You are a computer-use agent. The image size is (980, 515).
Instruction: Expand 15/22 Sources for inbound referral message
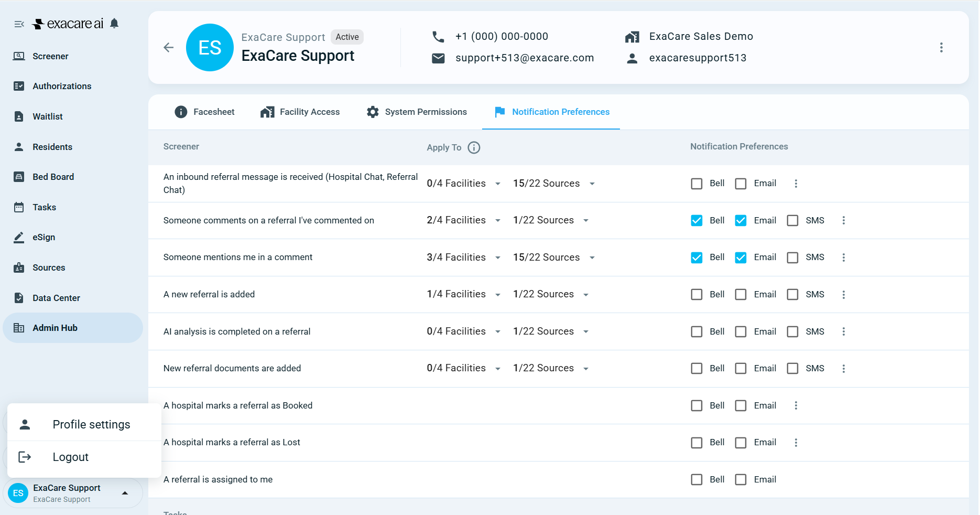(554, 184)
